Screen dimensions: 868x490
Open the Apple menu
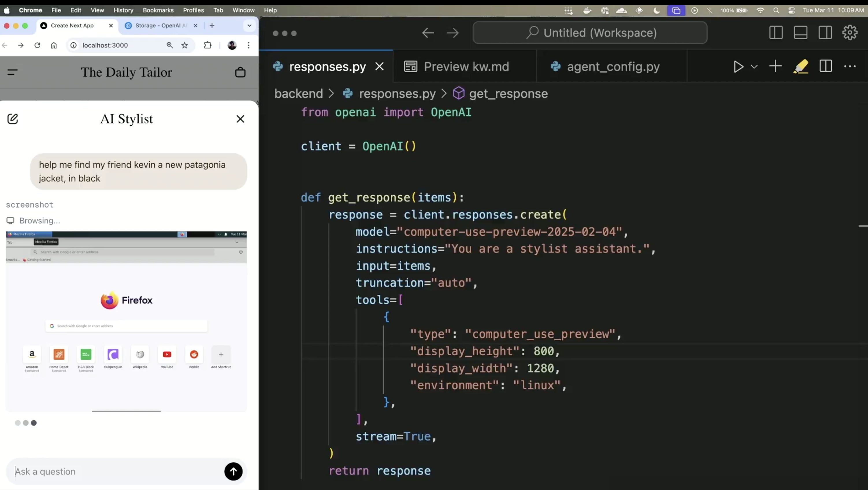point(7,10)
